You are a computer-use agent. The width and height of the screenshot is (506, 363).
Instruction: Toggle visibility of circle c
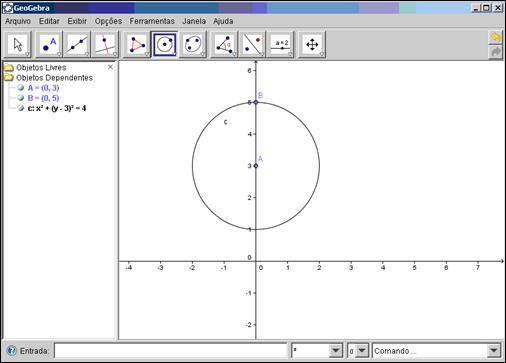21,108
